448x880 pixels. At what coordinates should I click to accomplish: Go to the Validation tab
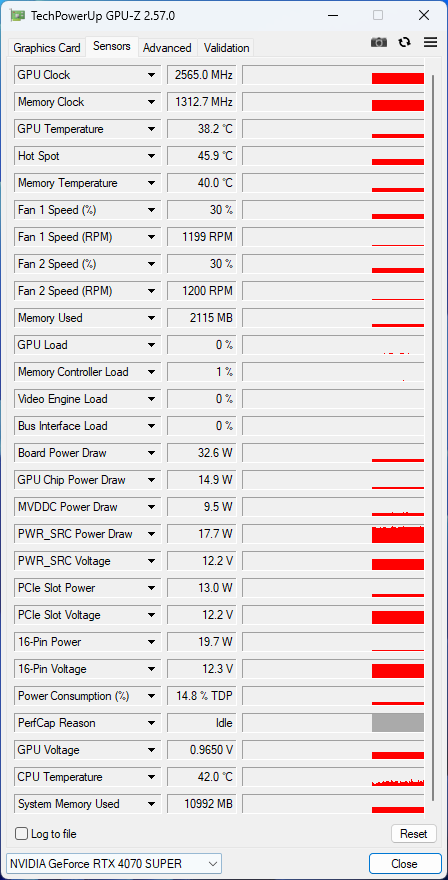tap(226, 48)
